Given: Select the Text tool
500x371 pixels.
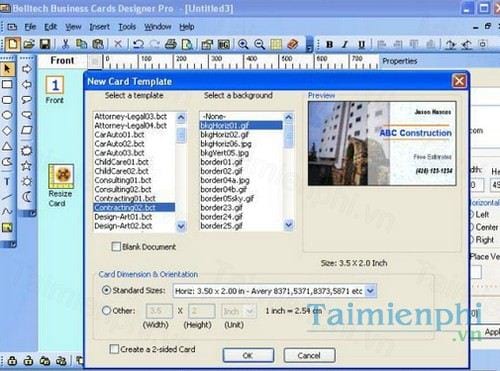Looking at the screenshot, I should pyautogui.click(x=7, y=182).
